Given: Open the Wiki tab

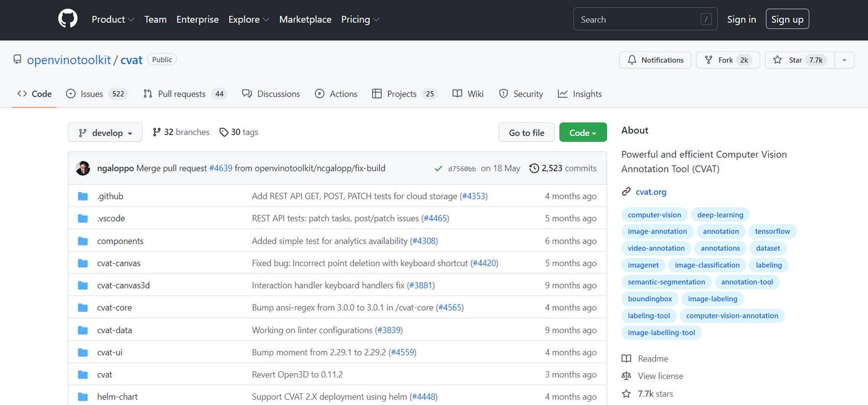Looking at the screenshot, I should (x=468, y=94).
